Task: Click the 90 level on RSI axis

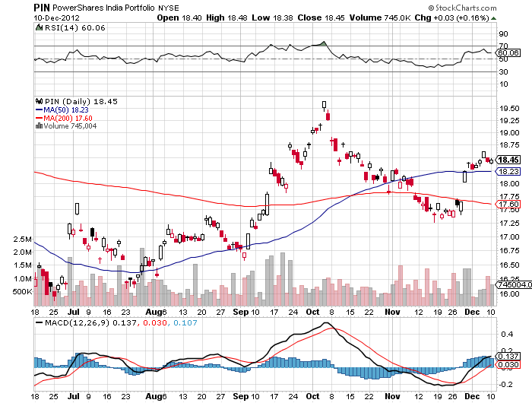Action: (503, 33)
